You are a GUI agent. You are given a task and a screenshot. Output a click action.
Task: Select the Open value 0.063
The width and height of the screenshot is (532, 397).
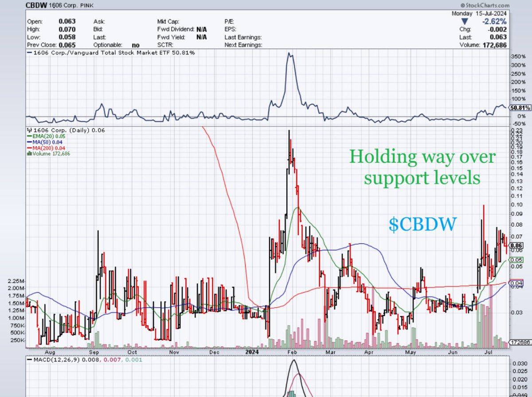click(67, 21)
